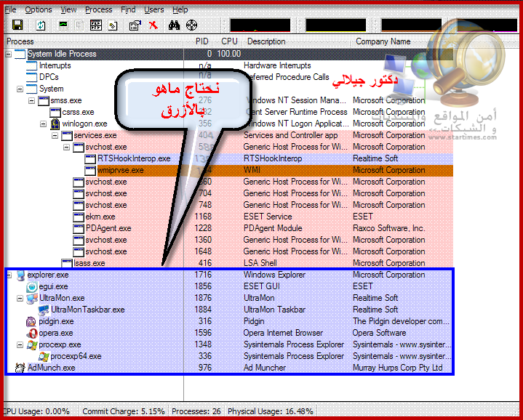Image resolution: width=523 pixels, height=420 pixels.
Task: Click the CPU usage history graph
Action: click(x=260, y=25)
